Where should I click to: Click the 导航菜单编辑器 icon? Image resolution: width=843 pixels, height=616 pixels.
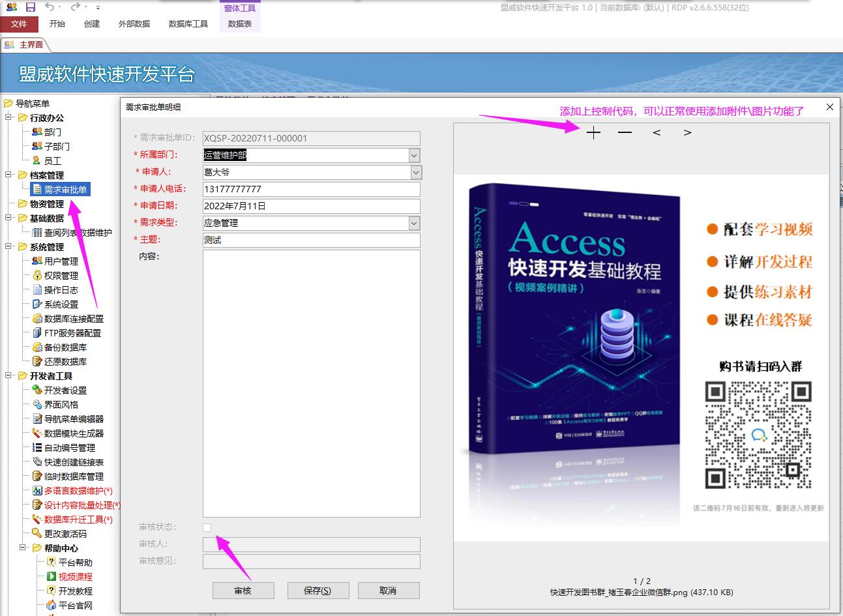click(x=37, y=418)
